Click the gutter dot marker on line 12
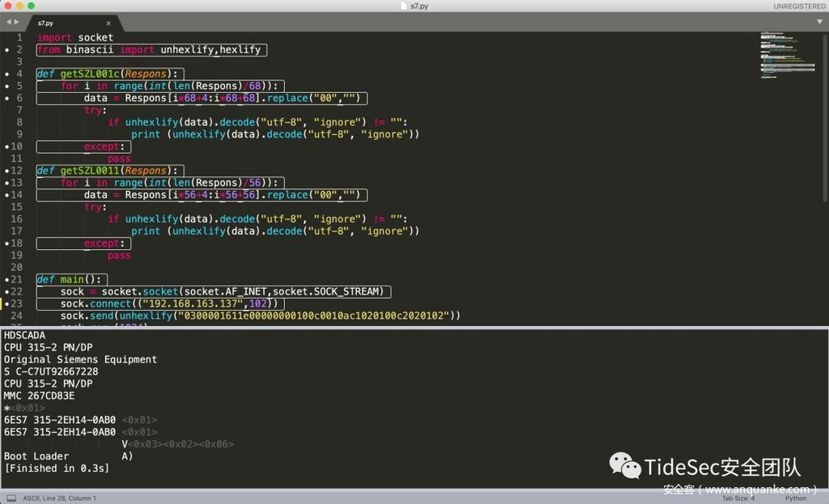The width and height of the screenshot is (829, 504). click(6, 171)
